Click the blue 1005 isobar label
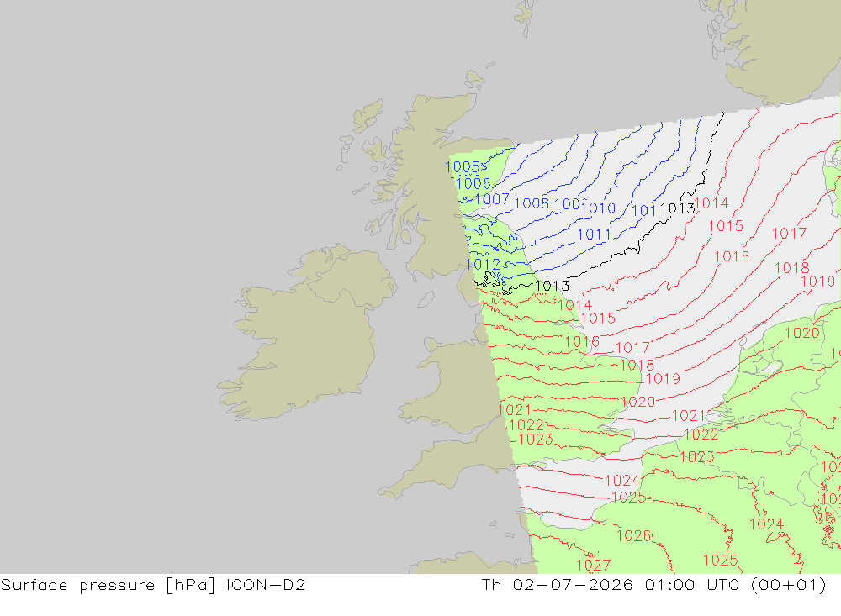 (463, 167)
